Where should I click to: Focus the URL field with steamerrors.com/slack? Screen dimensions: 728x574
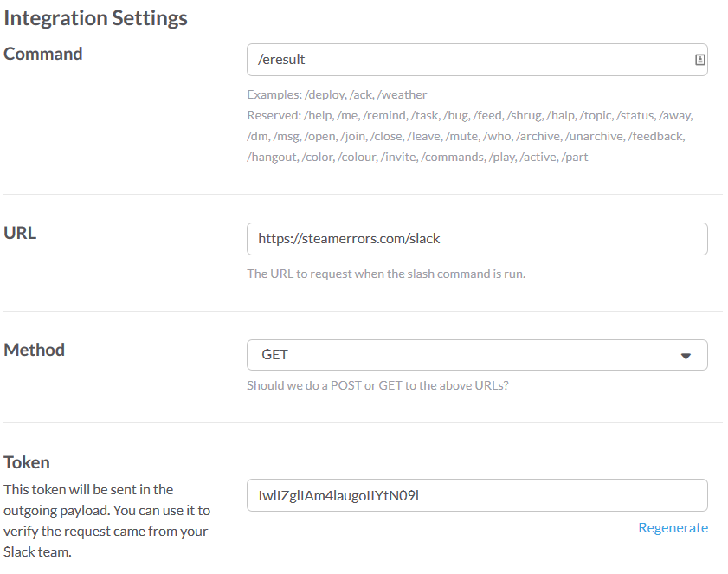477,239
